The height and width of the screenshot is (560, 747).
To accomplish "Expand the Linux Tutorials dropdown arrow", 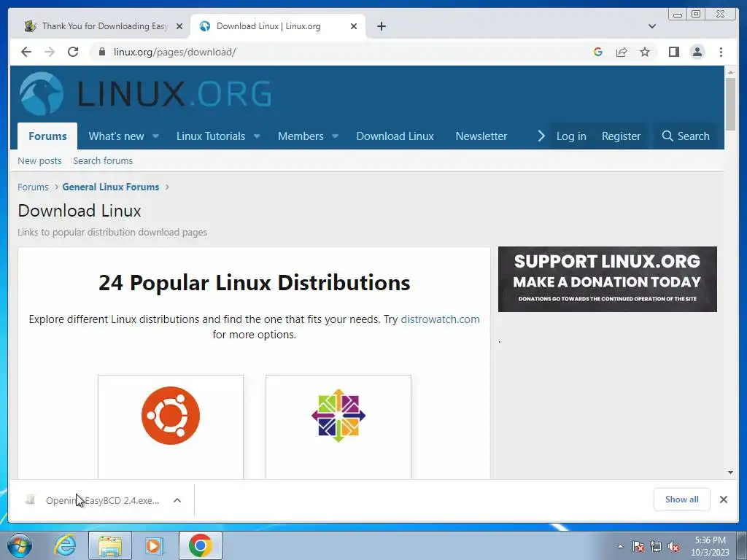I will click(x=257, y=136).
